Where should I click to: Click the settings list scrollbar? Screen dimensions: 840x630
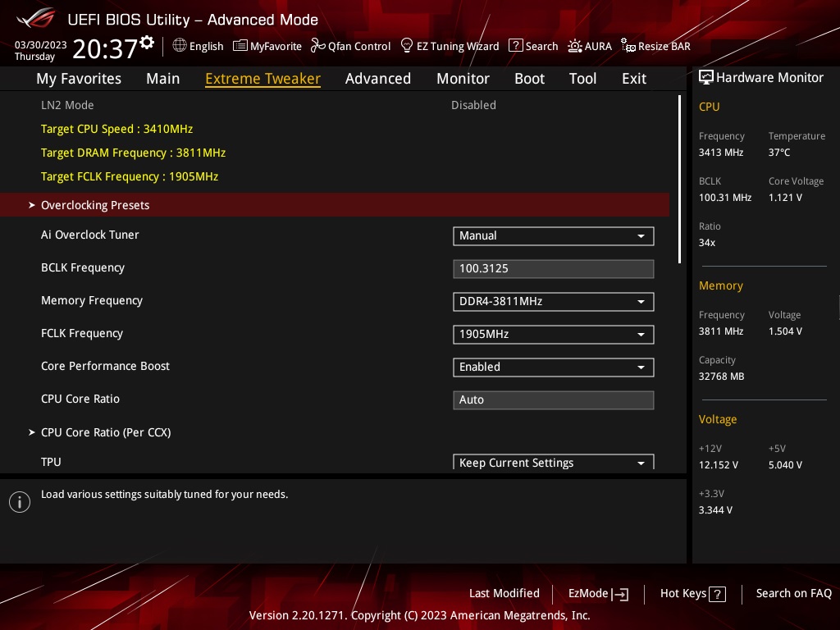click(679, 180)
